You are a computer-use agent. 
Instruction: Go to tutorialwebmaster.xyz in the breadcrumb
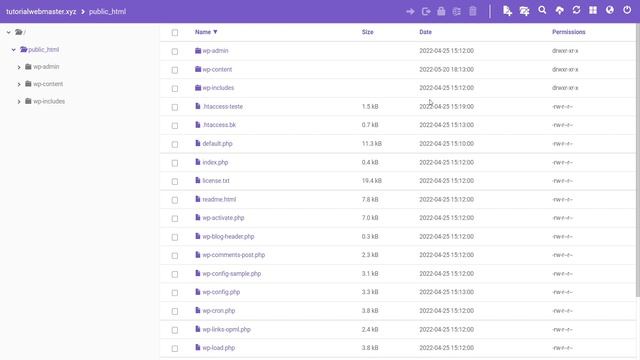pos(41,11)
